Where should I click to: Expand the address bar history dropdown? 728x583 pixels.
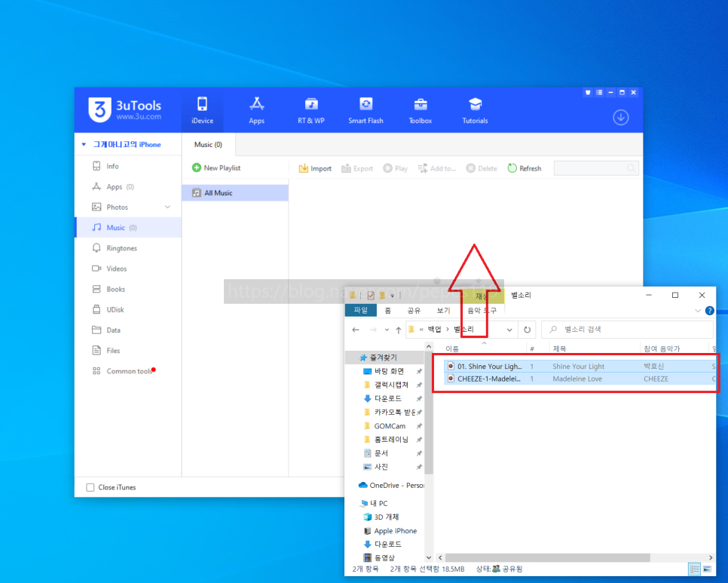coord(509,330)
